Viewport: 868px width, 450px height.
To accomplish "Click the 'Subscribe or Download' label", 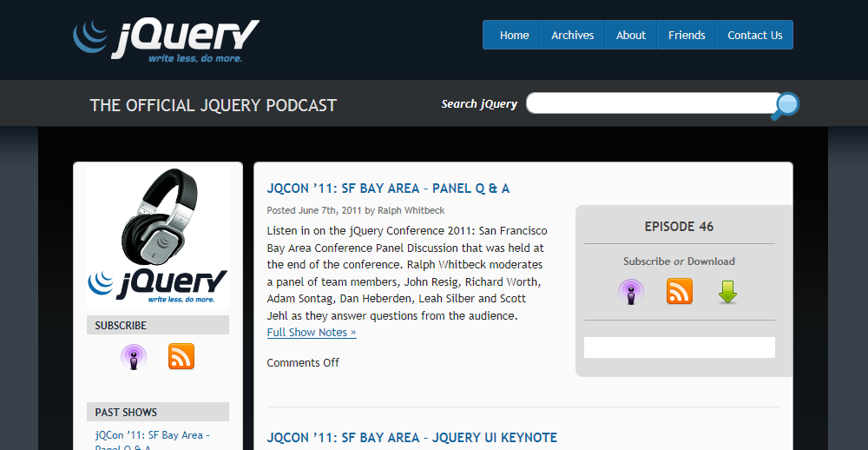I will [680, 261].
